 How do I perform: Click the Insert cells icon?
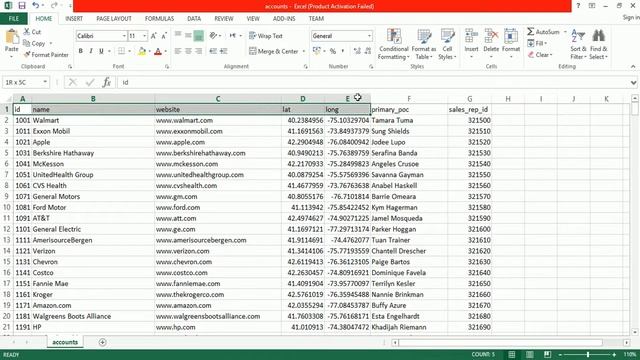tap(471, 36)
